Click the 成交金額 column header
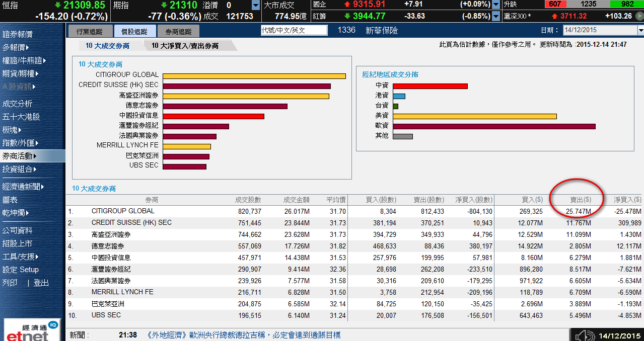 [x=297, y=200]
